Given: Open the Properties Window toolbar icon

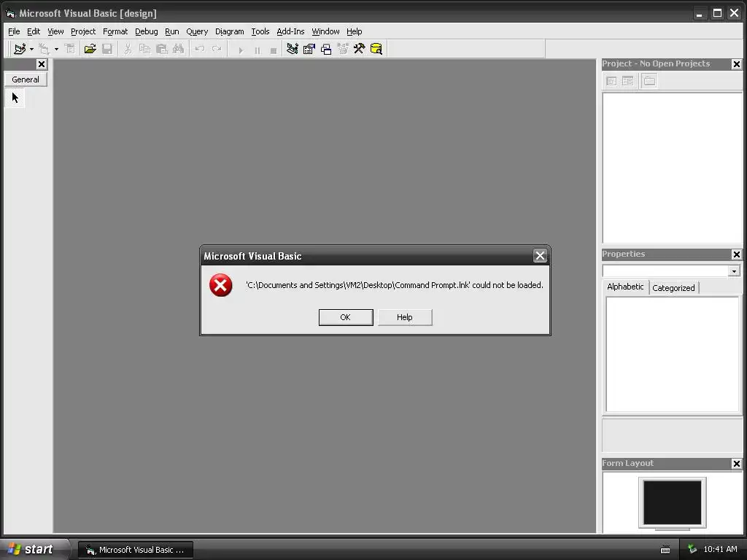Looking at the screenshot, I should 309,49.
